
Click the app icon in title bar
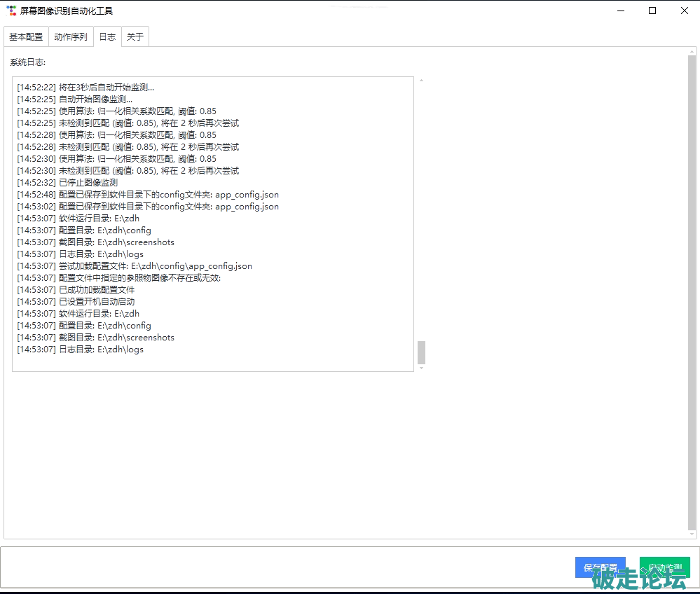11,11
